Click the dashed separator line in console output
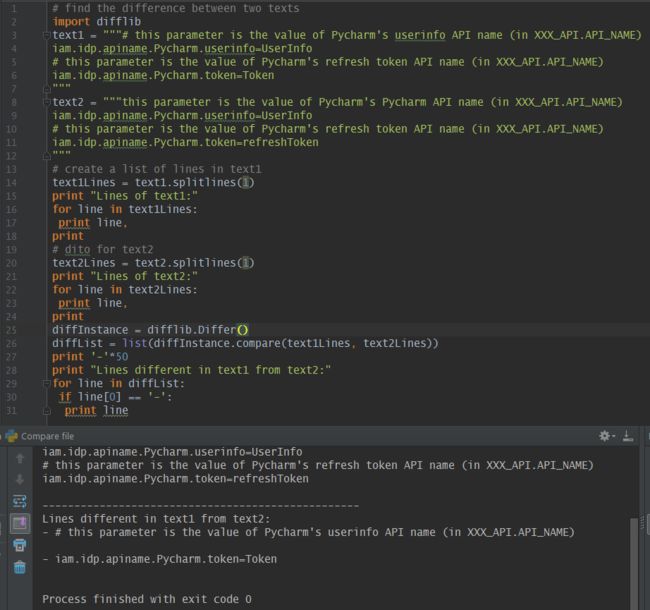The width and height of the screenshot is (650, 610). (201, 506)
